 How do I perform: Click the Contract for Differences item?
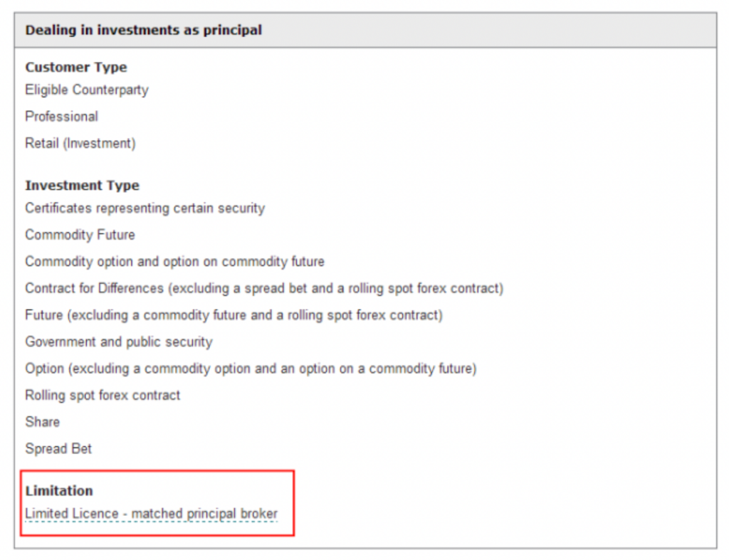coord(264,288)
